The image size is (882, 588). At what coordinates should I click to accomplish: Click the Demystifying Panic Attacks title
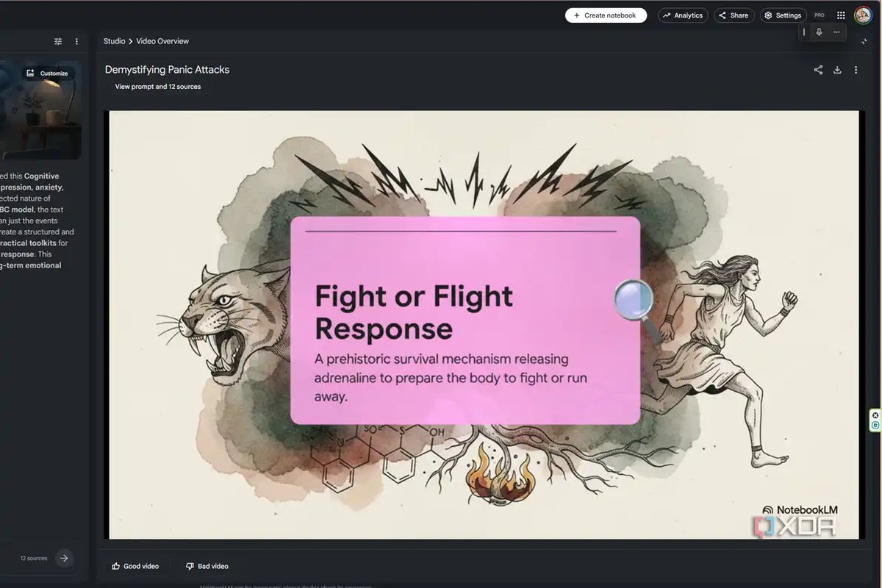[167, 70]
